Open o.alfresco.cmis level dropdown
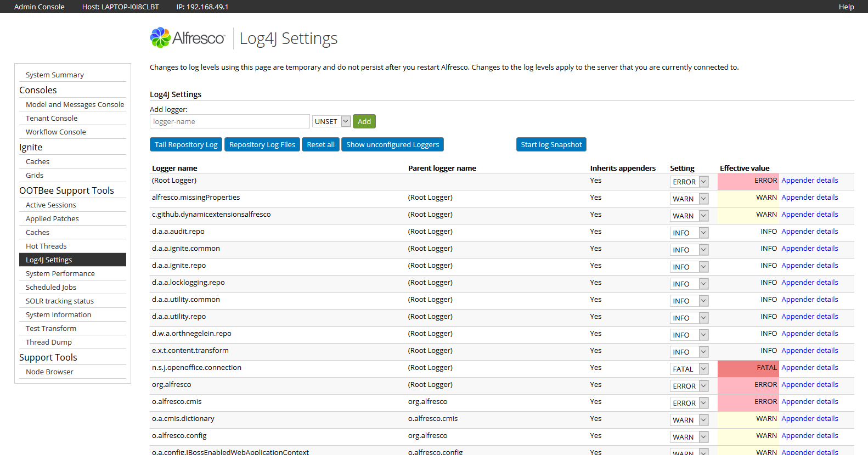The height and width of the screenshot is (455, 868). coord(689,403)
